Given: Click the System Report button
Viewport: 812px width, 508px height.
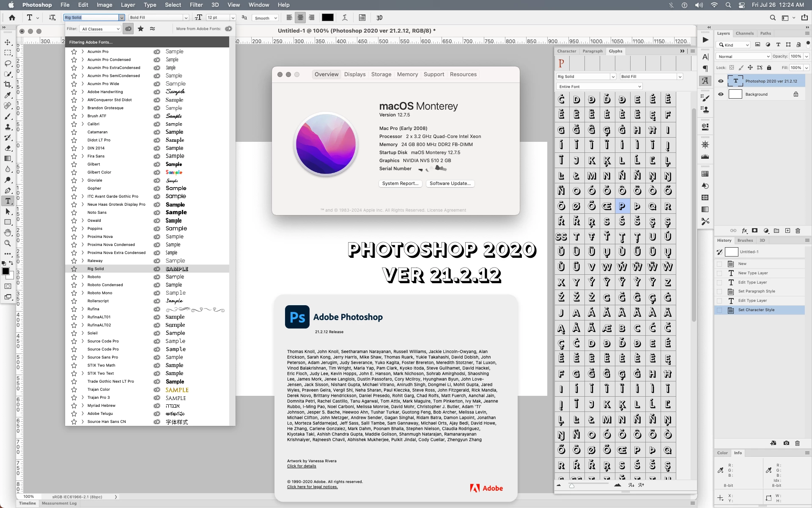Looking at the screenshot, I should 400,183.
